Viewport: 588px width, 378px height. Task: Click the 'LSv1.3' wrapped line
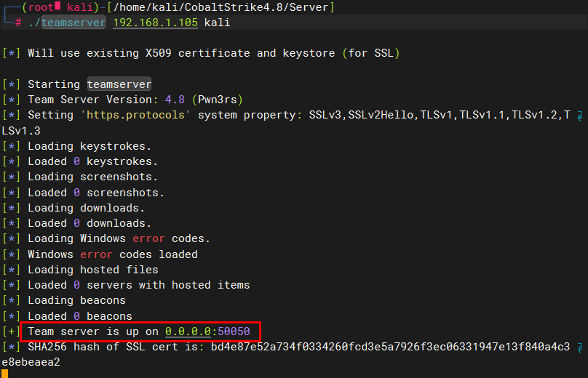click(21, 131)
